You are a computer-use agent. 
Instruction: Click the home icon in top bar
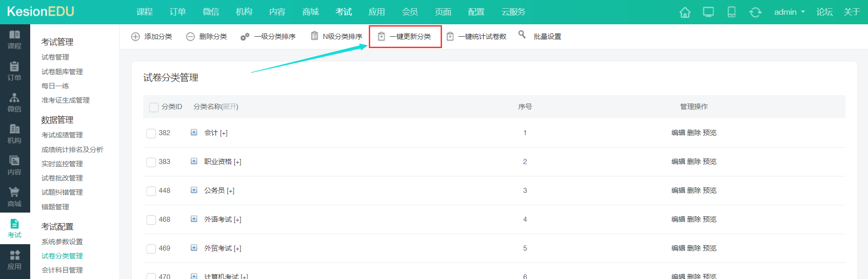pos(685,12)
